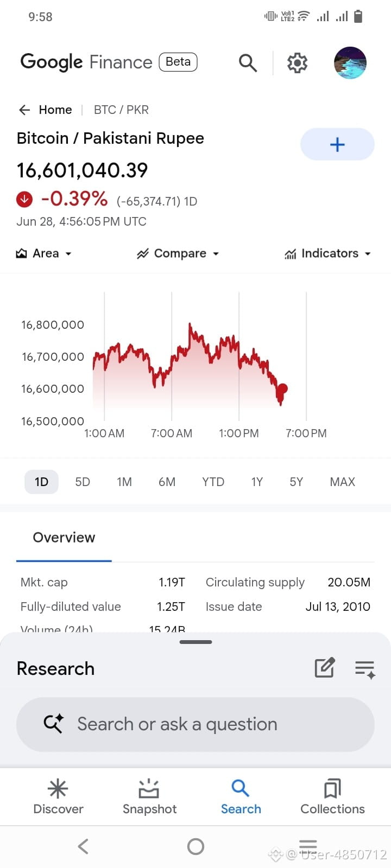
Task: Add BTC/PKR with the plus button
Action: [337, 144]
